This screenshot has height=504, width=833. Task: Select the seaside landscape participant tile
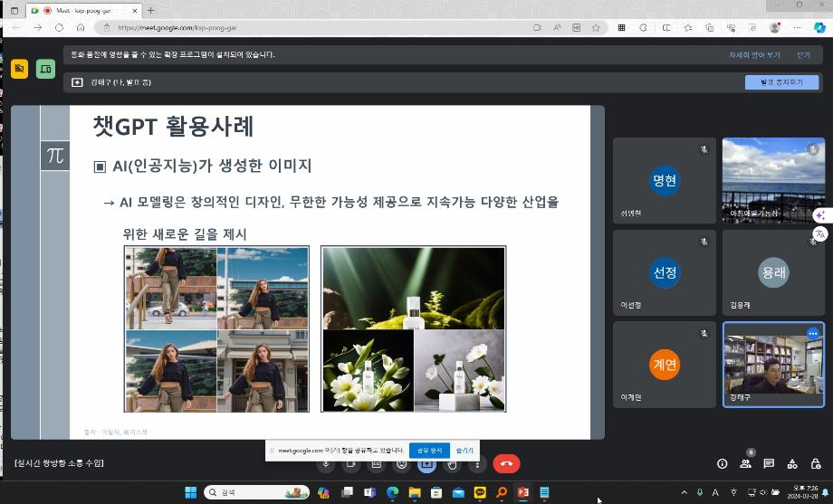coord(773,181)
